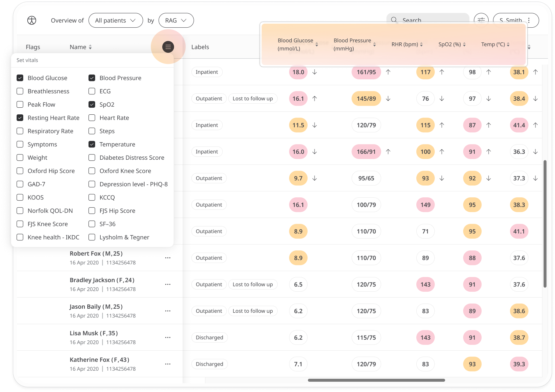Check the GAD-7 option

[20, 184]
